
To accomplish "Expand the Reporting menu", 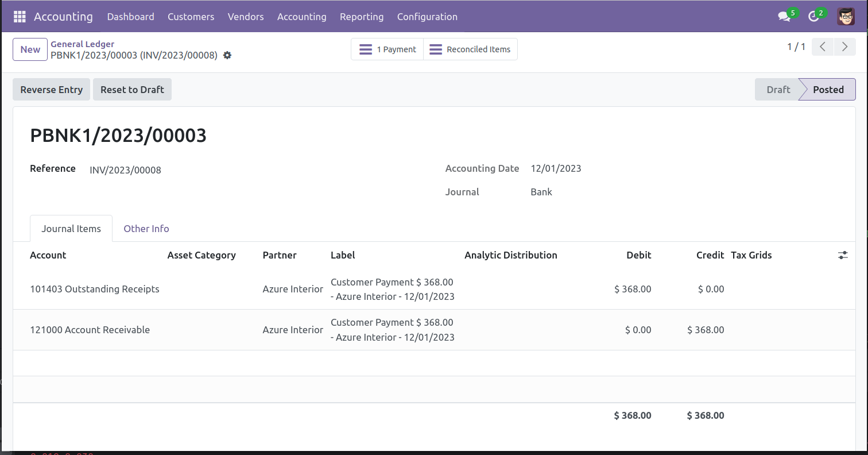I will [362, 17].
